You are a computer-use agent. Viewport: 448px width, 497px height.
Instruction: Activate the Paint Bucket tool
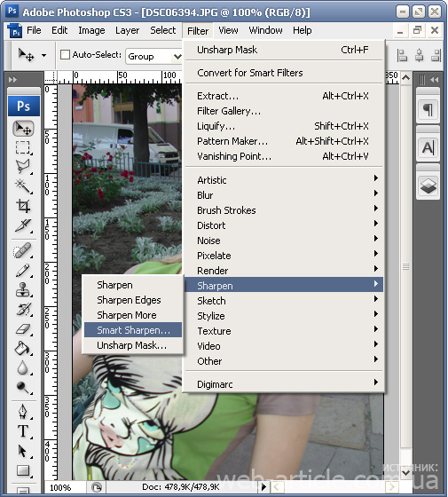coord(23,348)
